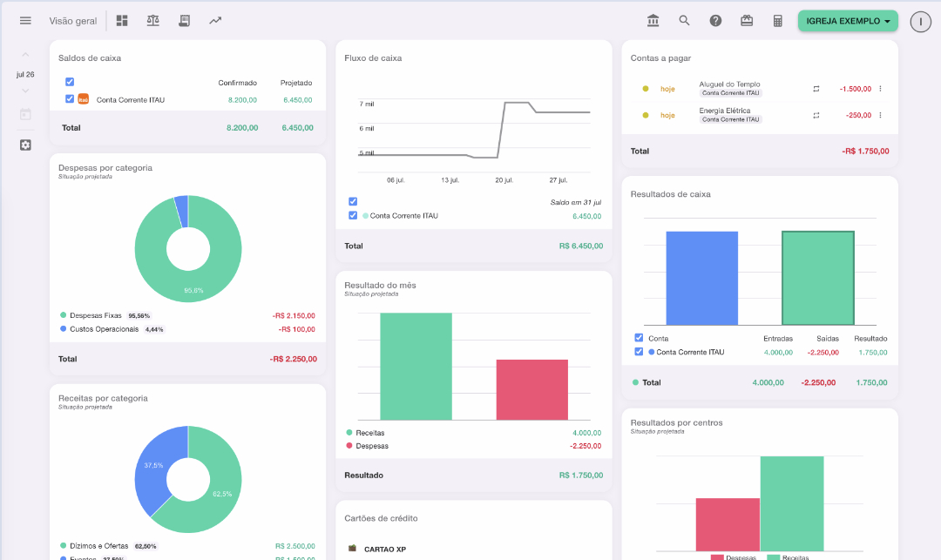Screen dimensions: 941x560
Task: Toggle select-all checkbox in Saldos de caixa
Action: [70, 82]
